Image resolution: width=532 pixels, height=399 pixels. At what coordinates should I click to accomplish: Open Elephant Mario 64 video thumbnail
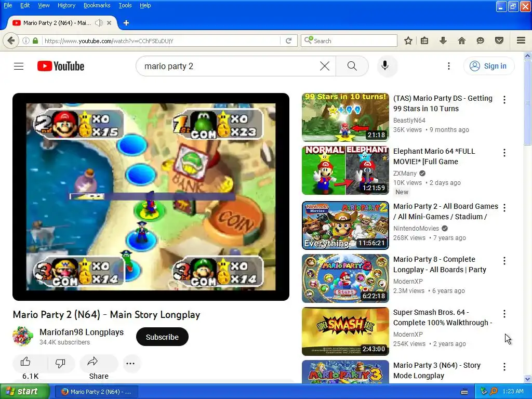pyautogui.click(x=345, y=170)
